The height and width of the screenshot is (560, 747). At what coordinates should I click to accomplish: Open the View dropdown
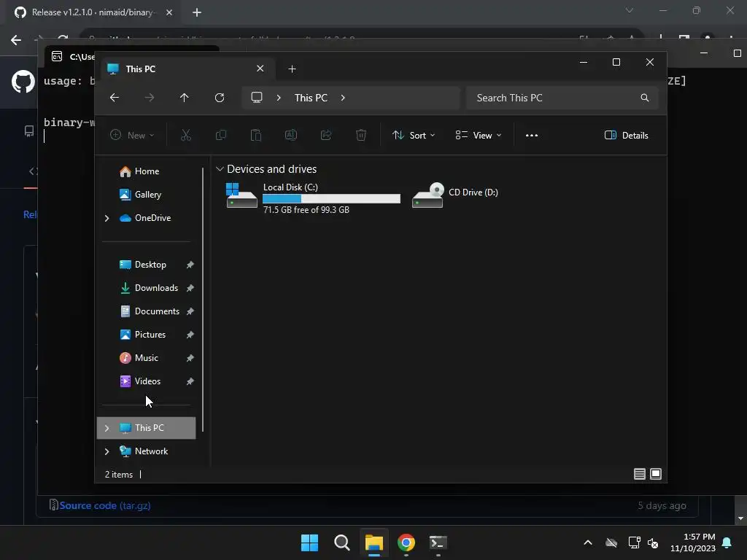pos(479,135)
